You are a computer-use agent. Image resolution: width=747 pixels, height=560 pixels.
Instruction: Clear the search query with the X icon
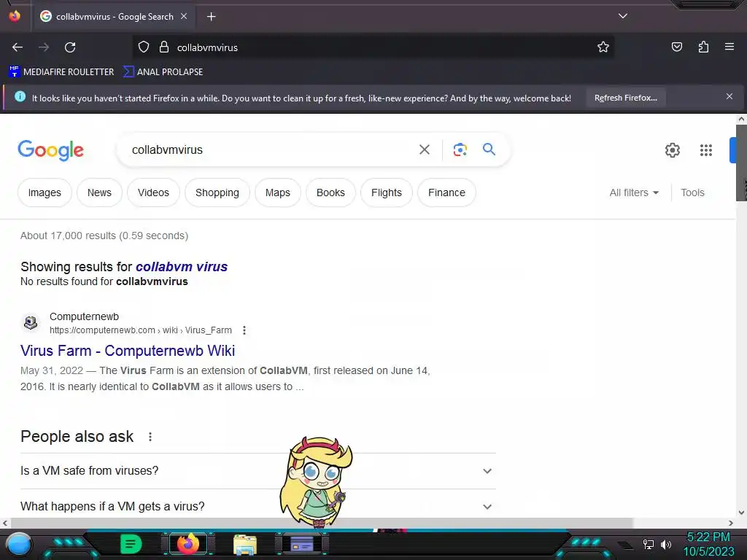[x=424, y=150]
